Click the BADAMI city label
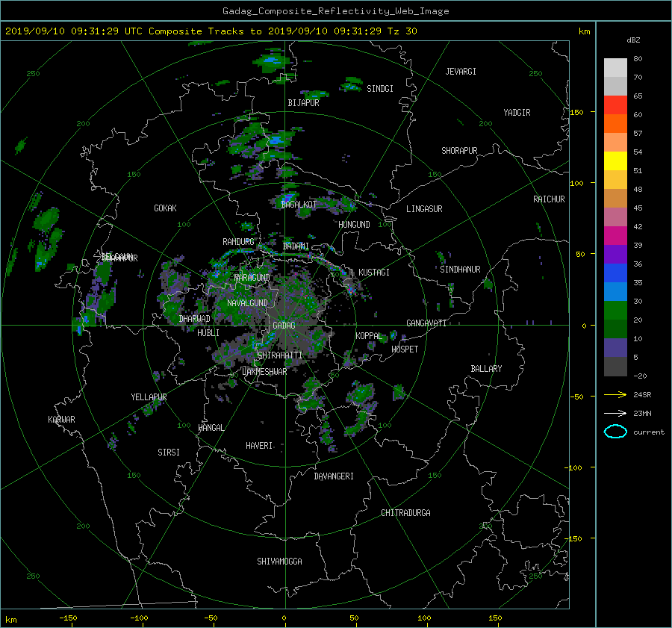This screenshot has height=628, width=672. (296, 246)
